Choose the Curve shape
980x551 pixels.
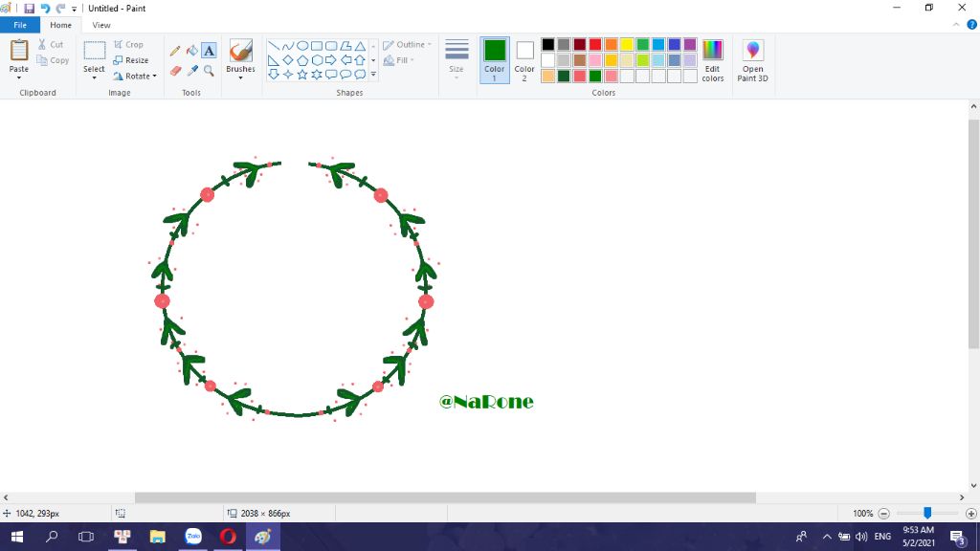287,46
